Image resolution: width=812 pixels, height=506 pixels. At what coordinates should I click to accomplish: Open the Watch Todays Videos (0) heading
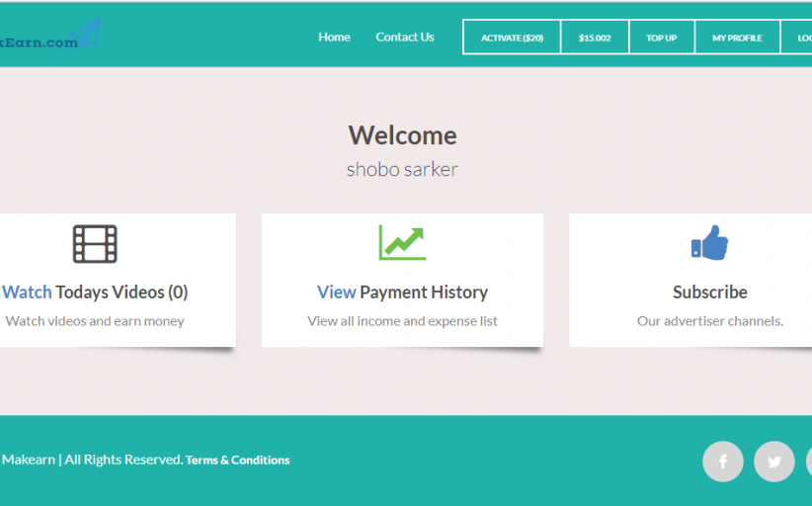(x=95, y=293)
